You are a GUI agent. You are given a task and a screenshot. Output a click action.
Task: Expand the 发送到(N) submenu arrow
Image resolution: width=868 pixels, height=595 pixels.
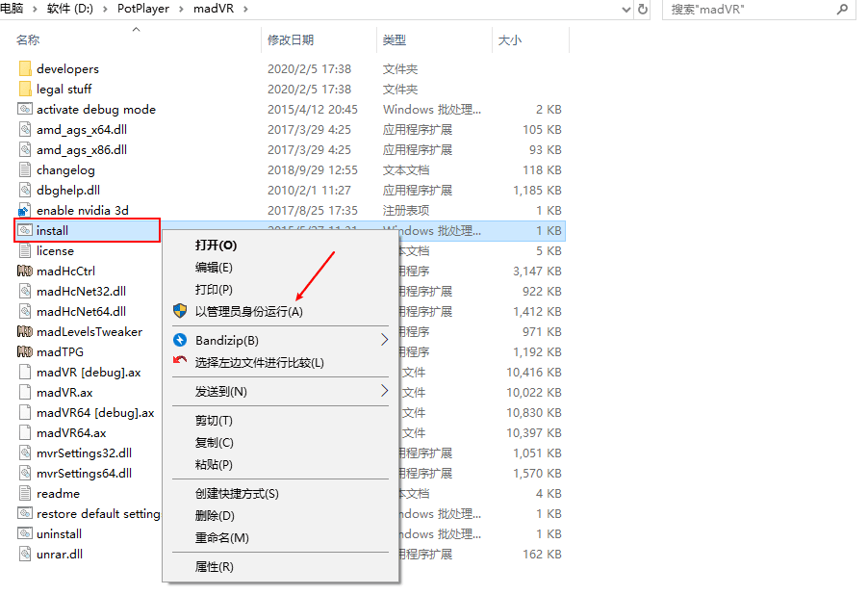point(384,391)
